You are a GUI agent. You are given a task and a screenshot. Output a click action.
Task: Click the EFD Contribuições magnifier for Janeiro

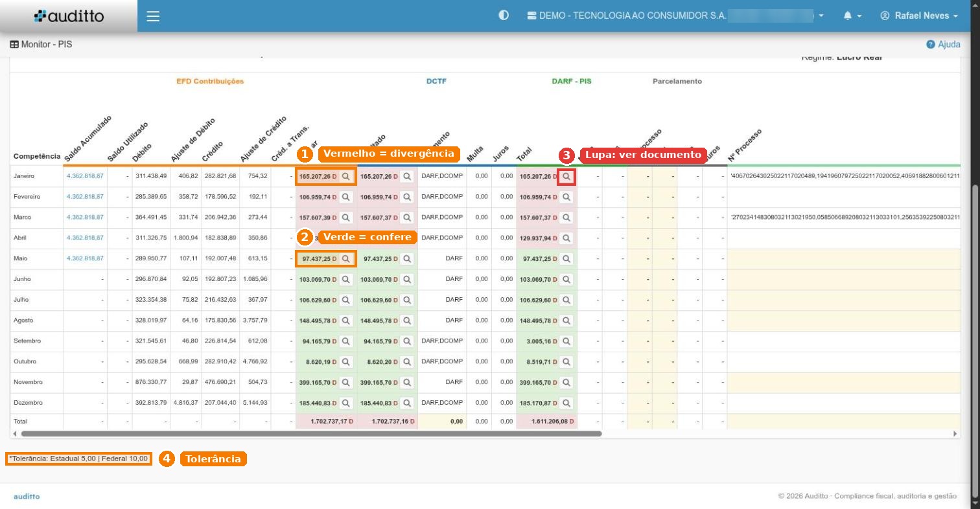click(346, 176)
